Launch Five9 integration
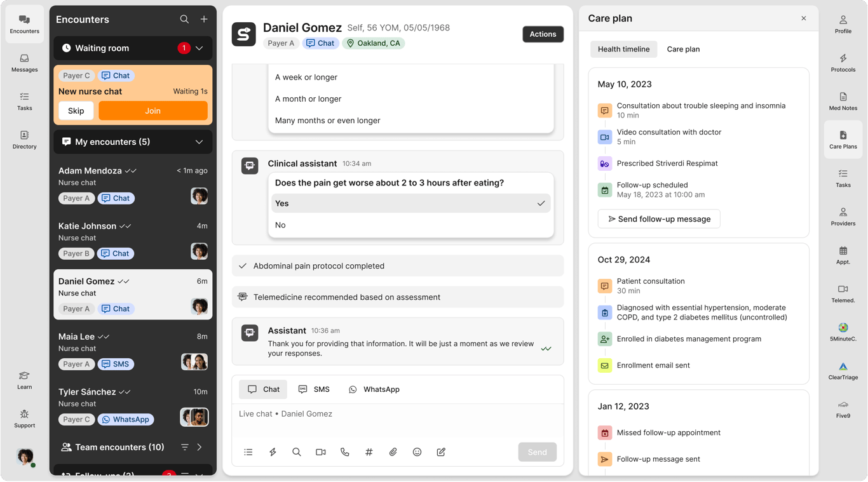This screenshot has width=868, height=482. pyautogui.click(x=843, y=410)
